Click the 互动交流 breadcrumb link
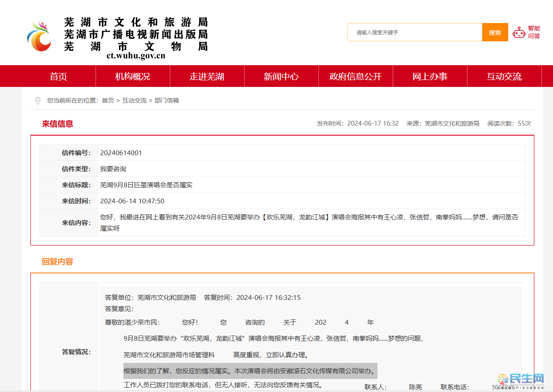 tap(134, 100)
